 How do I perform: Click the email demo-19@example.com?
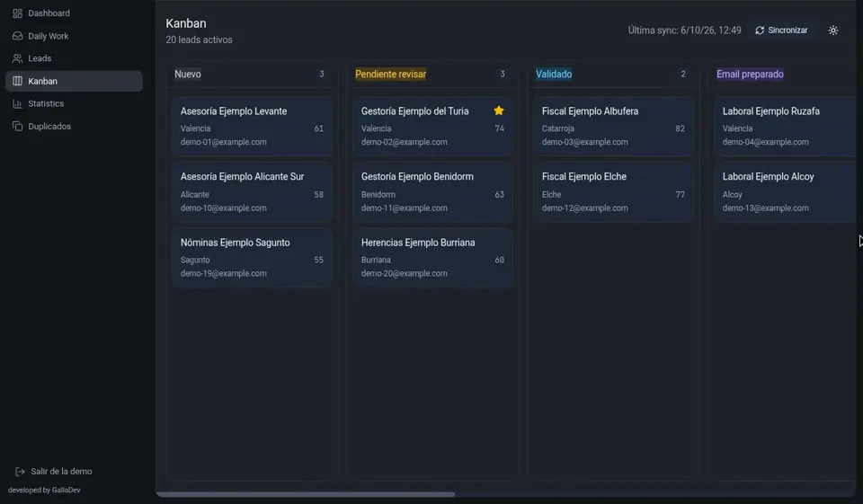[x=224, y=273]
